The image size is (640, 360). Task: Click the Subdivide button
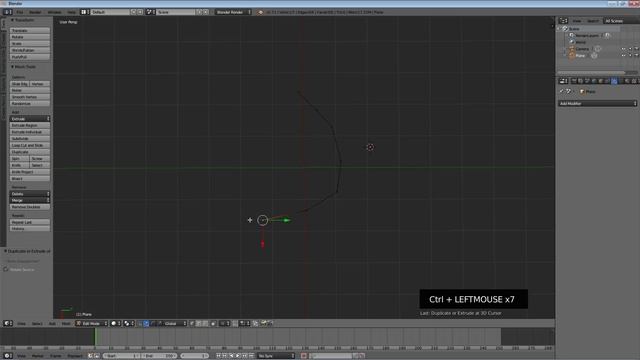(30, 139)
